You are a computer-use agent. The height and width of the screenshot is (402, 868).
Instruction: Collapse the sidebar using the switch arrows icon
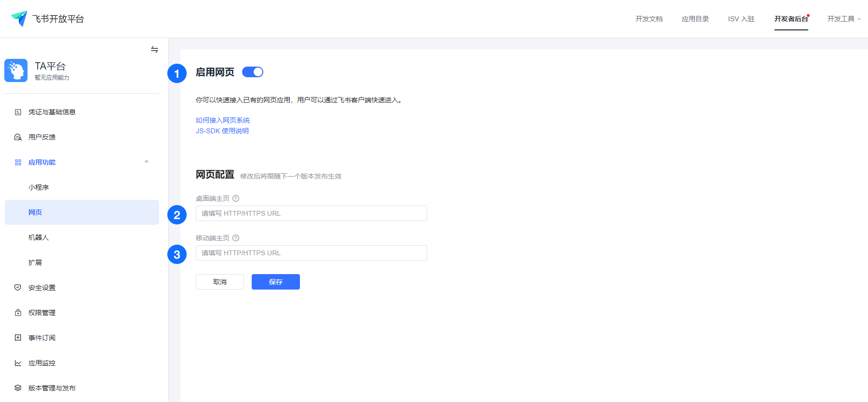coord(154,49)
